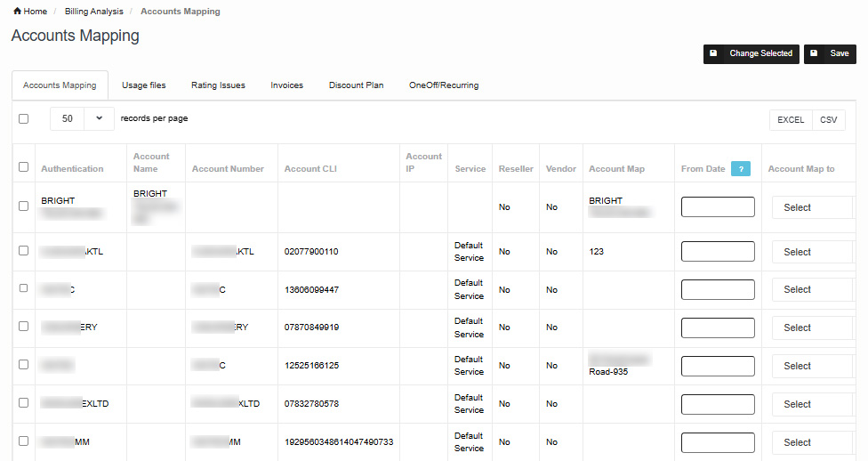Switch to OneOff/Recurring tab

coord(443,86)
